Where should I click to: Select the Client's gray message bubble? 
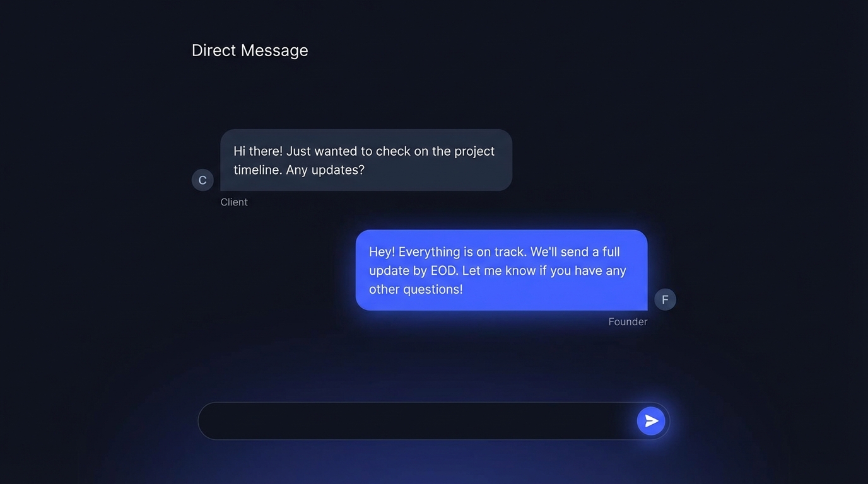[x=366, y=160]
